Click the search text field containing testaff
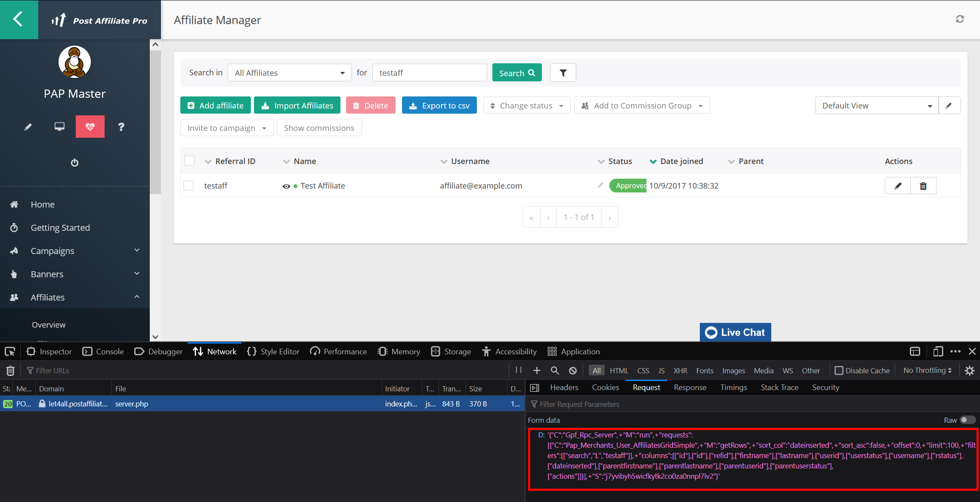The height and width of the screenshot is (502, 980). pyautogui.click(x=429, y=73)
